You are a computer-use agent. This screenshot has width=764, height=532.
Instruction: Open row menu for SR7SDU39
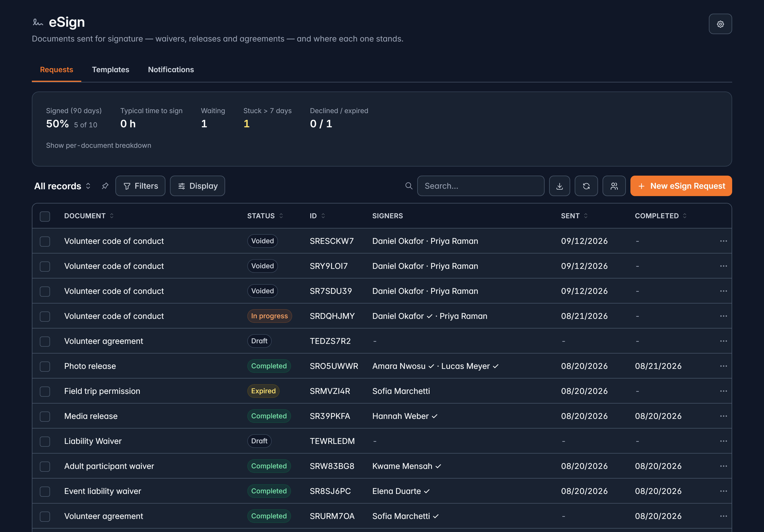(x=723, y=291)
